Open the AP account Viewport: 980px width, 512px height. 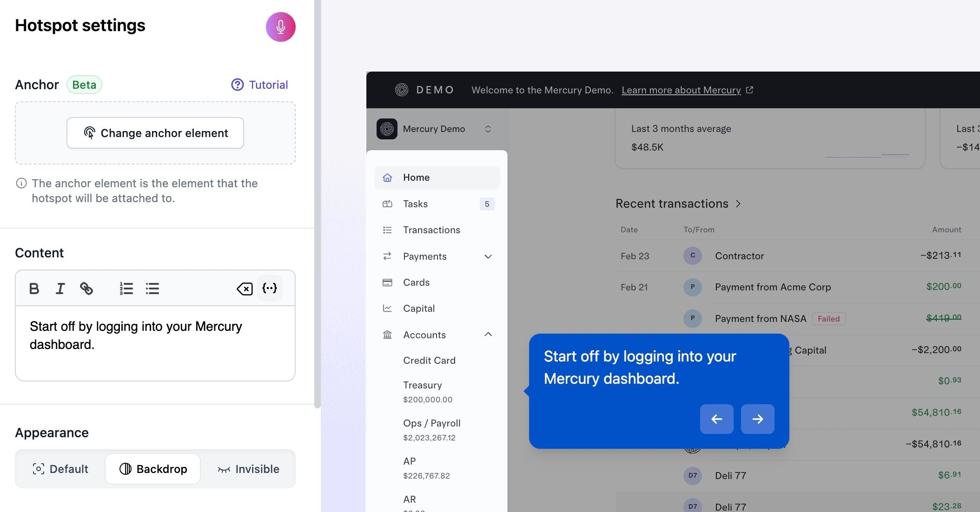(426, 468)
